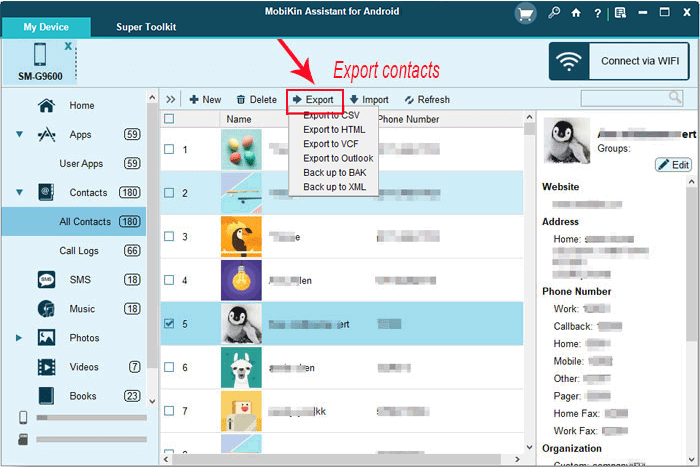Collapse the Apps tree node
The height and width of the screenshot is (467, 700).
click(20, 134)
